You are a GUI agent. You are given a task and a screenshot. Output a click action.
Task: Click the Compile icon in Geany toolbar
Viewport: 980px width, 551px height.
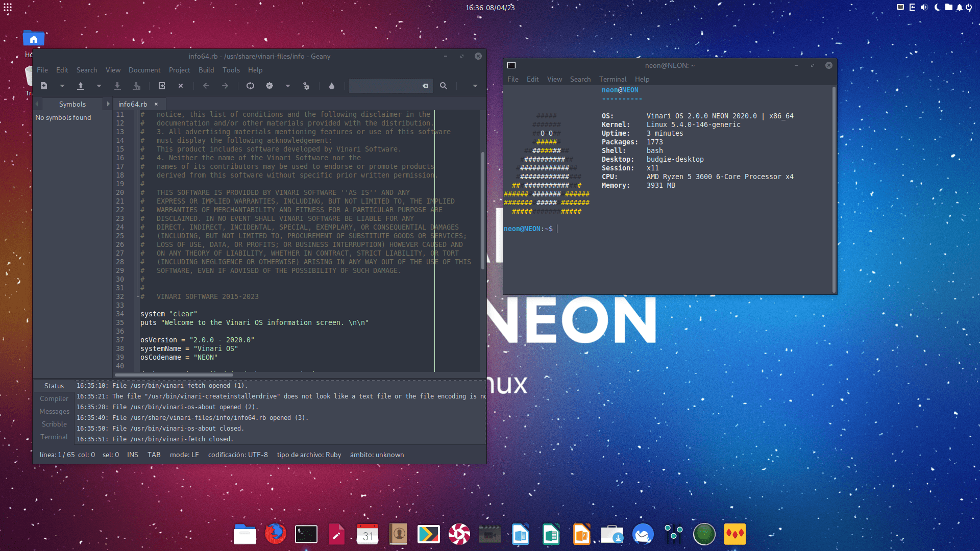250,86
